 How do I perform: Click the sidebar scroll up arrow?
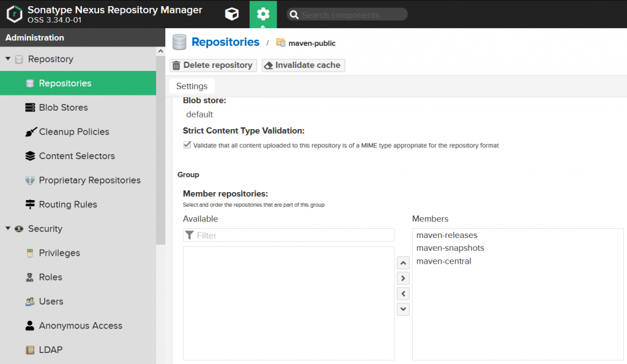coord(161,51)
